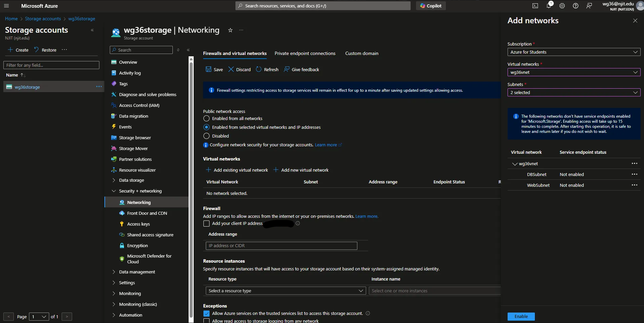Select Enabled from all networks option
Viewport: 644px width, 323px height.
206,118
